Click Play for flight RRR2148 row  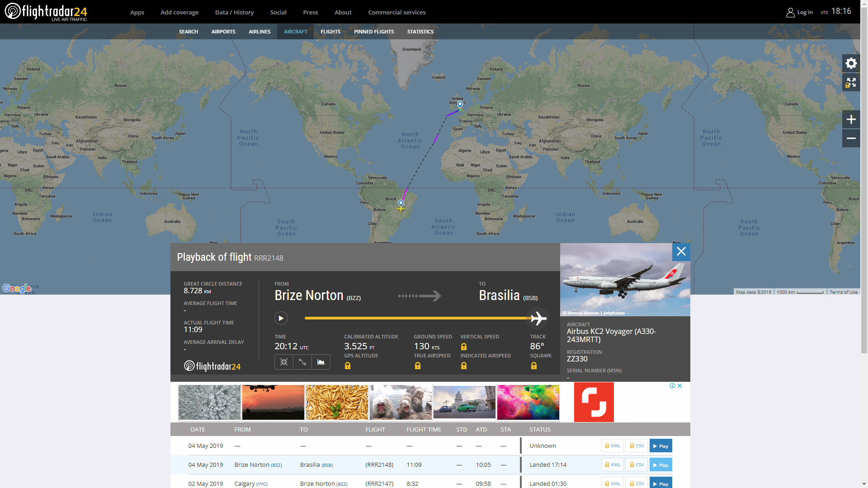[660, 465]
